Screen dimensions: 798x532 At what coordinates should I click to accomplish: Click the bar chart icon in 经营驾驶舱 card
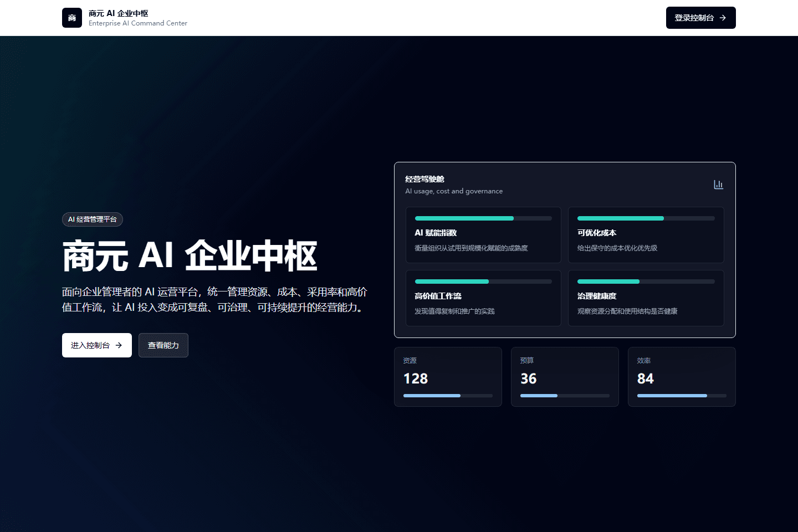tap(718, 185)
